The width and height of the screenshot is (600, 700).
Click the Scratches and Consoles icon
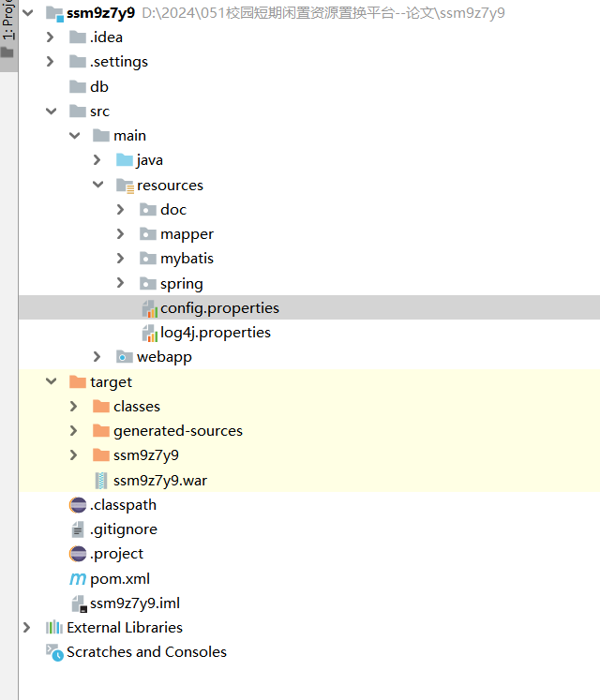(54, 652)
